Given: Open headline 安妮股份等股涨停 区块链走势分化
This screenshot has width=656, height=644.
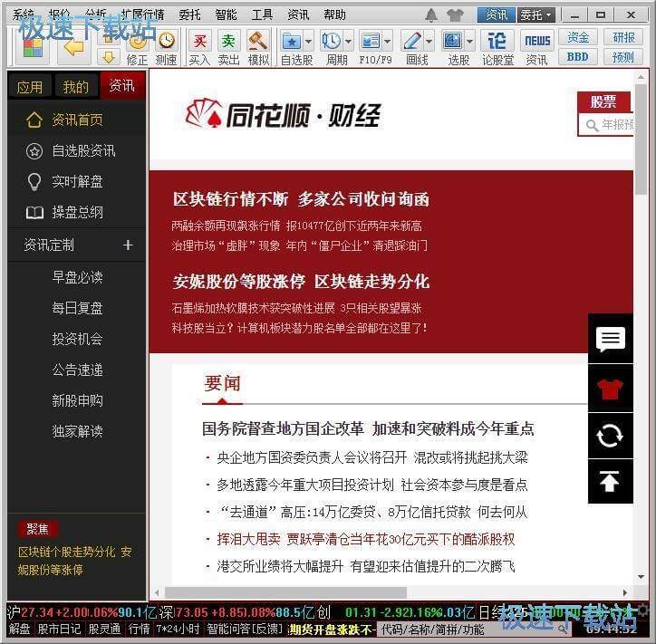Looking at the screenshot, I should [301, 282].
